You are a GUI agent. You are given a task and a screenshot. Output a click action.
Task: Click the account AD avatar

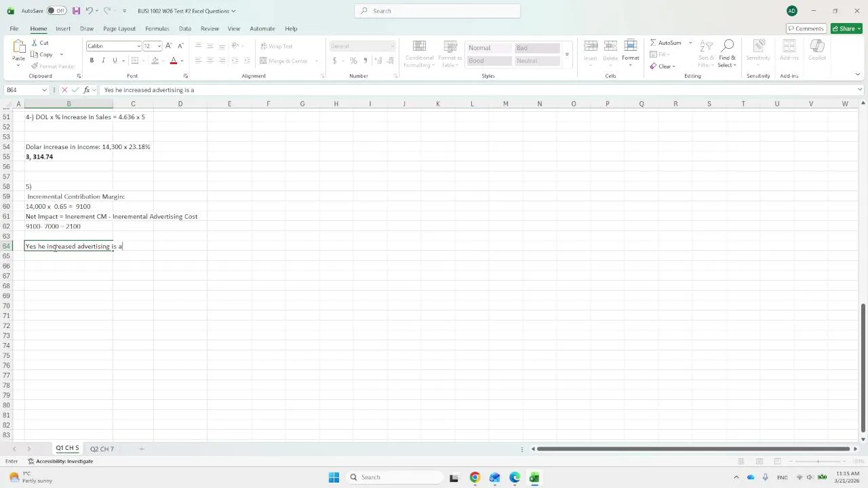pos(792,11)
